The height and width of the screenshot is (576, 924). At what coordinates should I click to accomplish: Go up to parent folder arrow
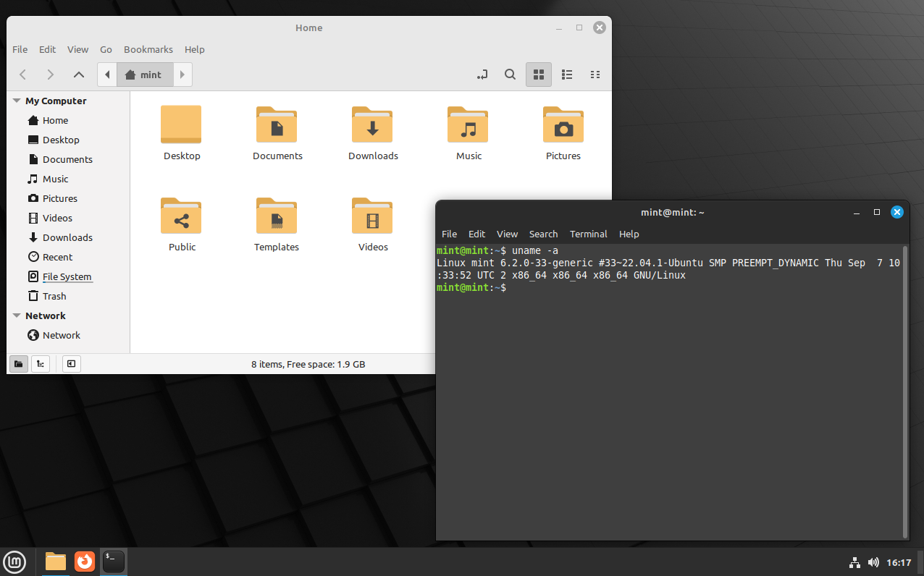click(79, 75)
